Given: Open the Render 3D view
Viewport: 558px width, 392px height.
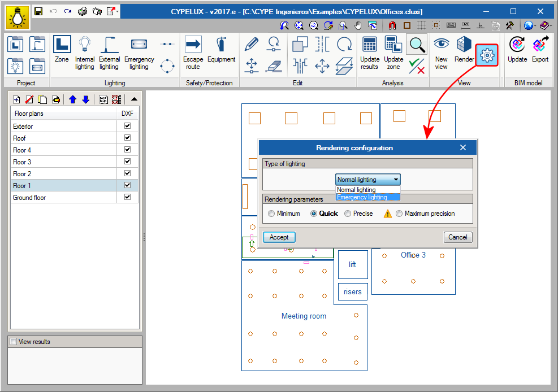Looking at the screenshot, I should (464, 52).
